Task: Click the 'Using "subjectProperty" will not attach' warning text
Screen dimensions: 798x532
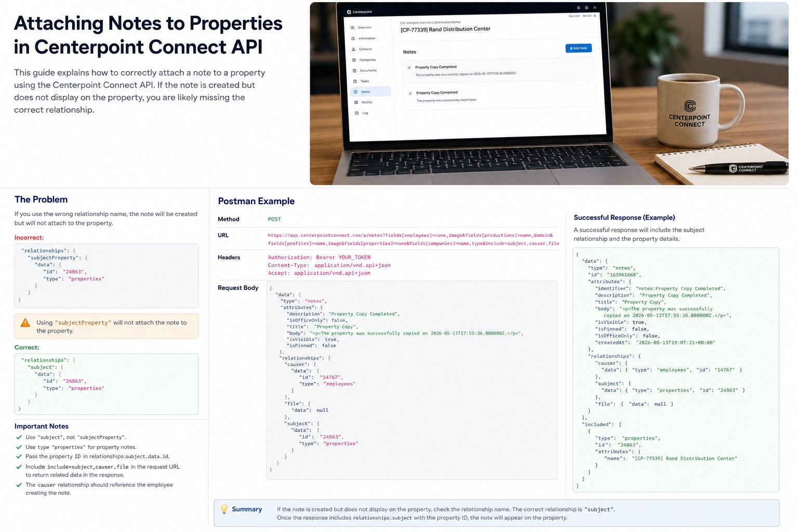Action: point(112,327)
